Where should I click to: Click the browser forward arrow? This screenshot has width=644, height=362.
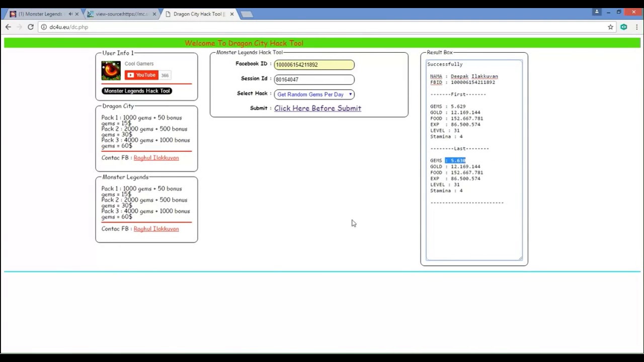point(19,27)
